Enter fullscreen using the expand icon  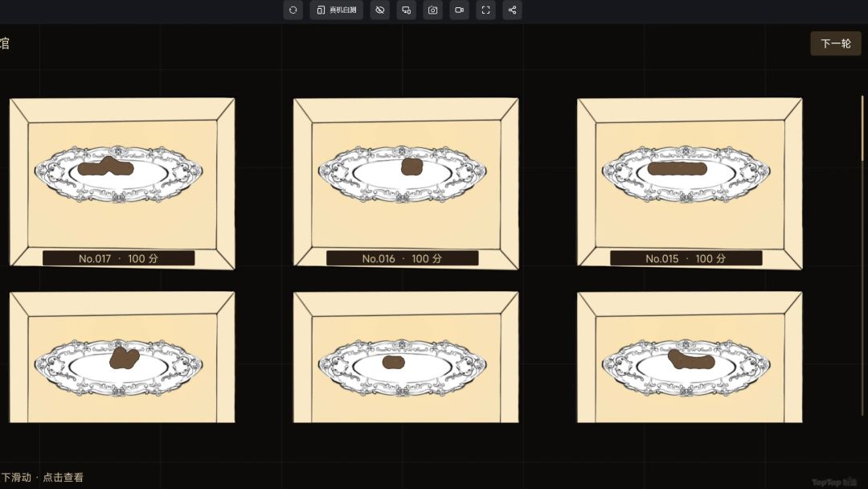point(485,10)
